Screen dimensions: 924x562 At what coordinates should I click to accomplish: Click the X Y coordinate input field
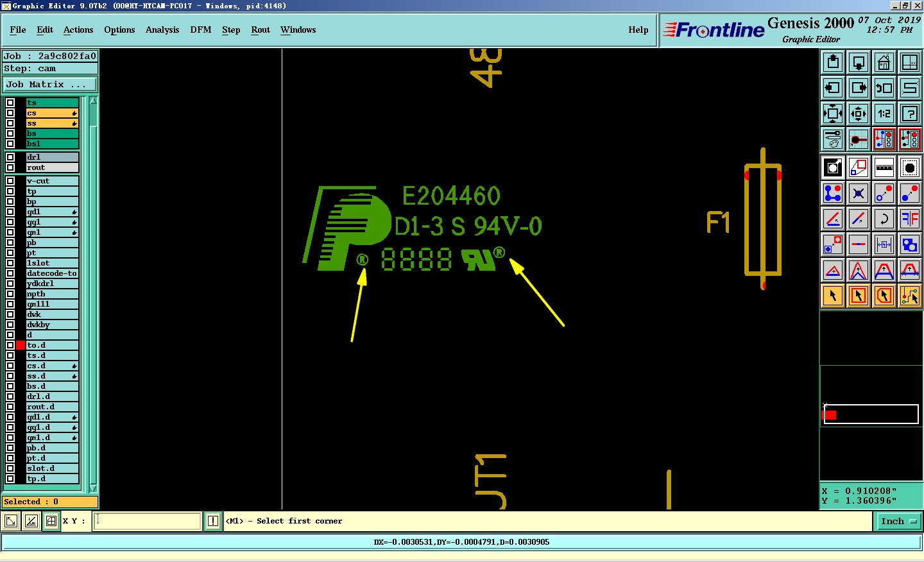[148, 521]
